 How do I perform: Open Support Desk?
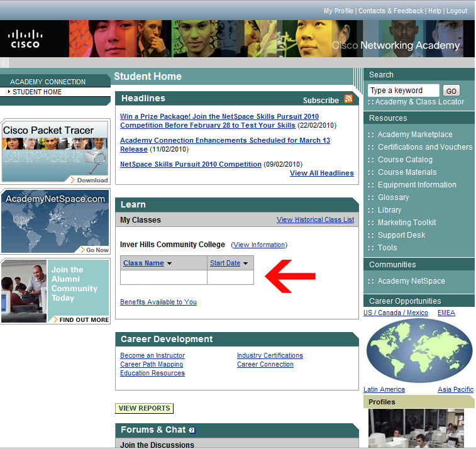coord(401,235)
